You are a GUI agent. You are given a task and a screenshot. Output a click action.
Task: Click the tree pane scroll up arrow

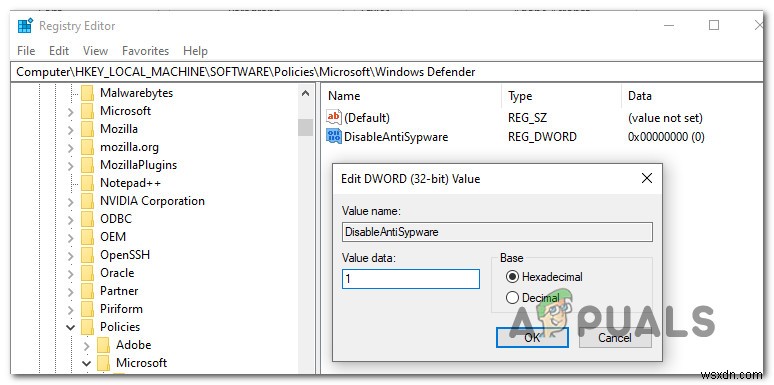pos(306,93)
